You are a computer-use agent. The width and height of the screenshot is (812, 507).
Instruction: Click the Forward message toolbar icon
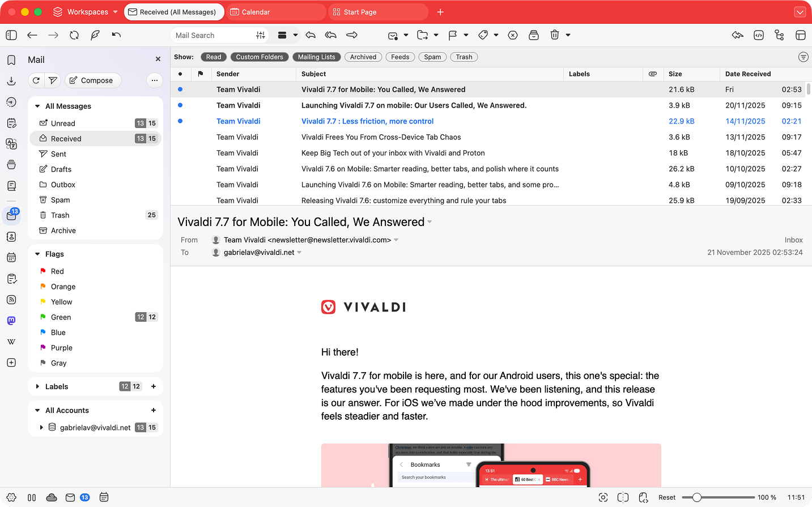[352, 35]
